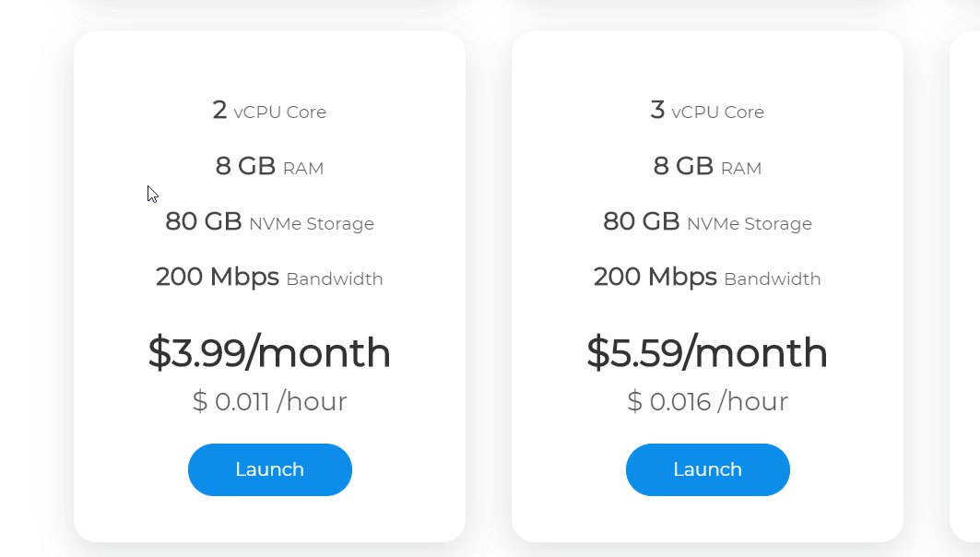Select the 2 vCPU Core text
Screen dimensions: 980x557
pyautogui.click(x=269, y=111)
